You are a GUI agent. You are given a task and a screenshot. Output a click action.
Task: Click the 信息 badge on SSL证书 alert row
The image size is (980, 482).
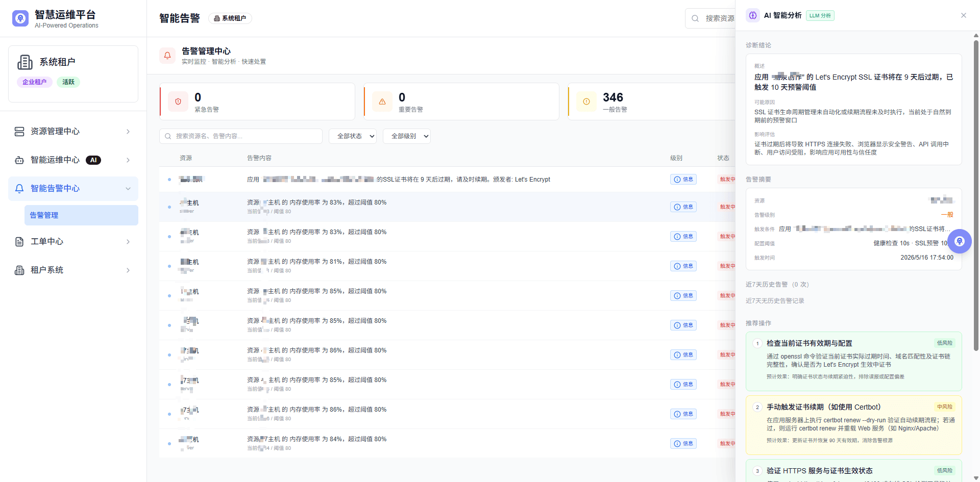(x=683, y=180)
